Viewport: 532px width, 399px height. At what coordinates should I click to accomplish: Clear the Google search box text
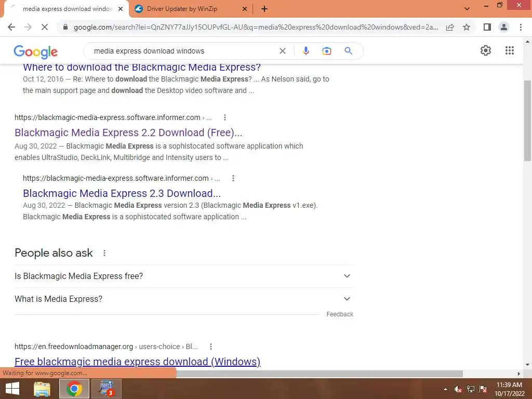(x=282, y=51)
